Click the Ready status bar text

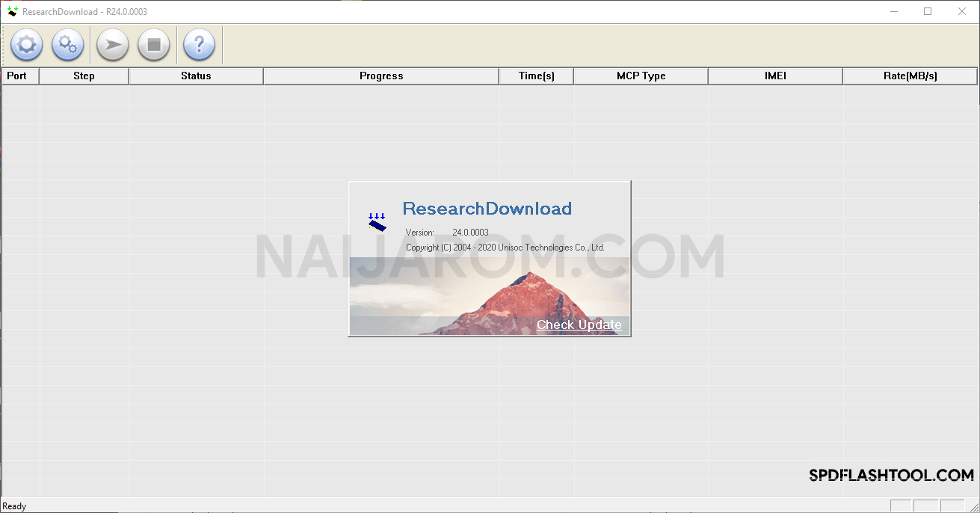14,506
